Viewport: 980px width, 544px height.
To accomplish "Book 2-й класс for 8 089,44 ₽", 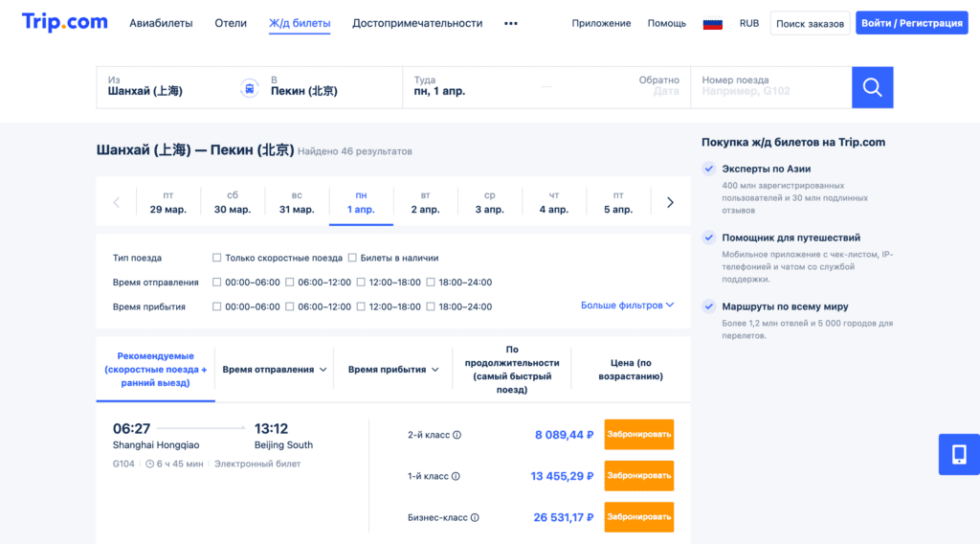I will [638, 435].
